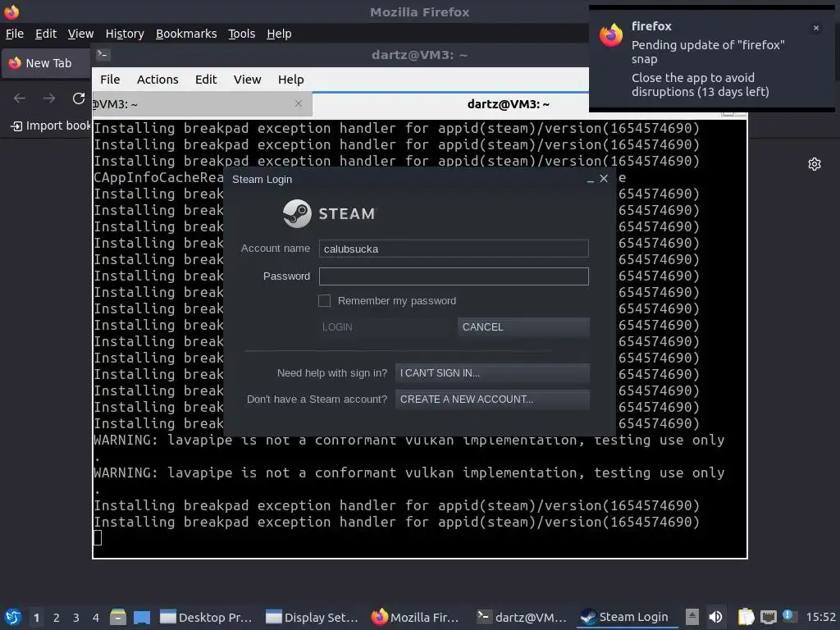Switch to first terminal tab @VM3

(x=202, y=104)
